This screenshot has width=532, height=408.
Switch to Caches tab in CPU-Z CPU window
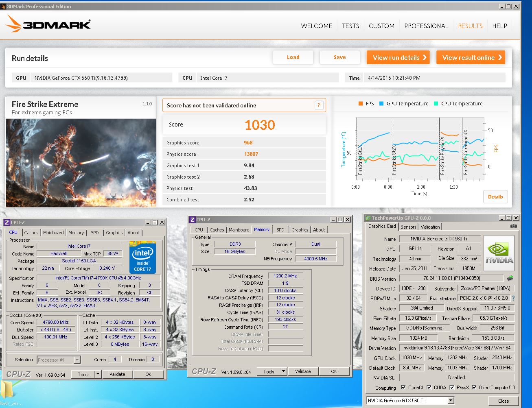click(31, 233)
